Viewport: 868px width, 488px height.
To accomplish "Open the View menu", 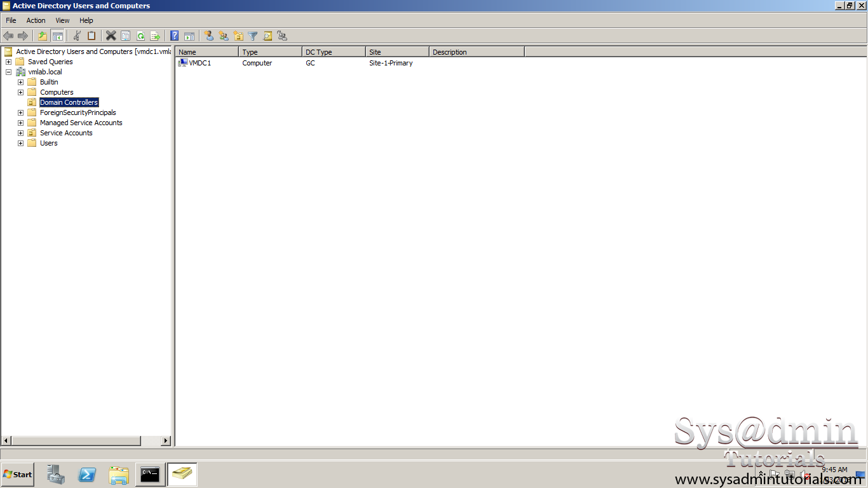I will point(62,20).
